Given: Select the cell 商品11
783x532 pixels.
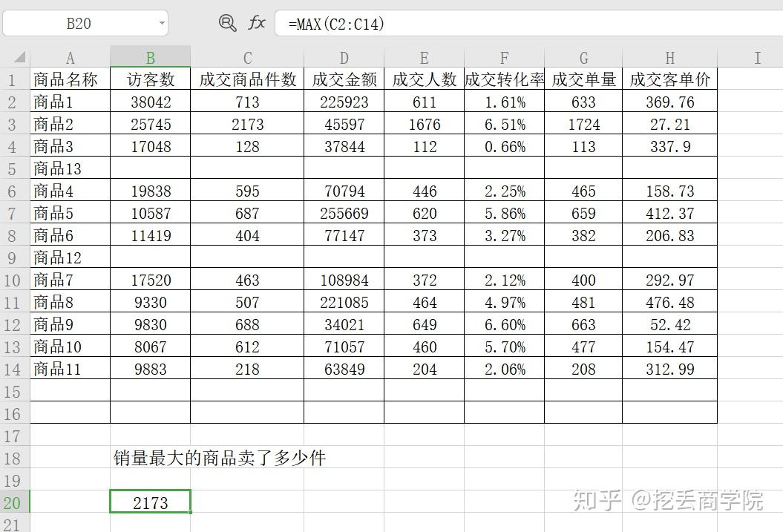Looking at the screenshot, I should tap(70, 368).
